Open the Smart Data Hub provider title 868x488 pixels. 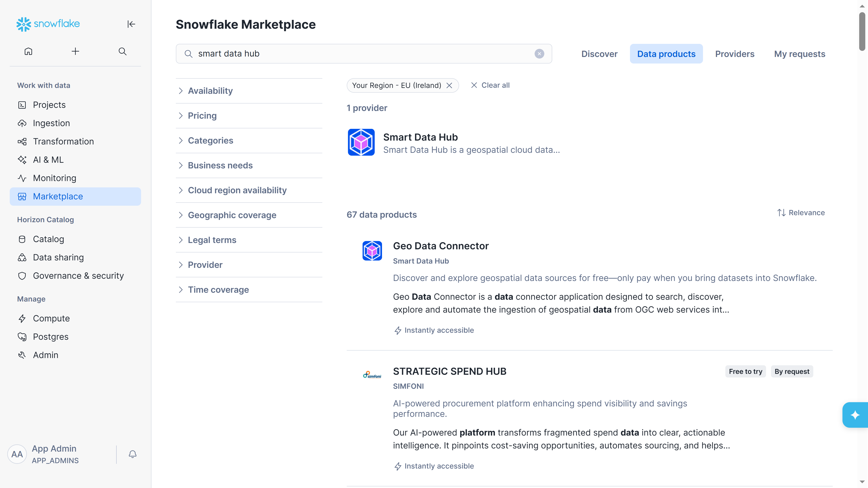click(420, 137)
